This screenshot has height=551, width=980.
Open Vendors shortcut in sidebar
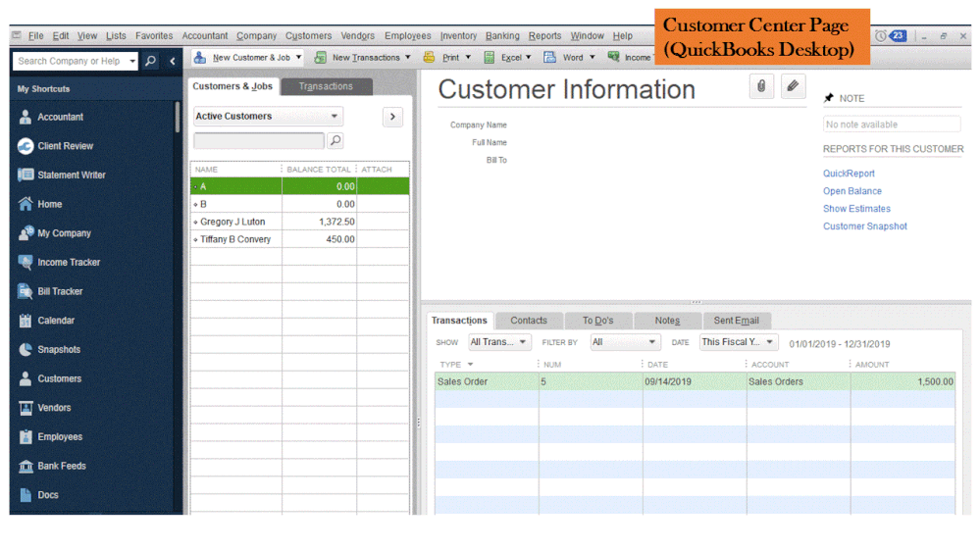click(x=45, y=407)
